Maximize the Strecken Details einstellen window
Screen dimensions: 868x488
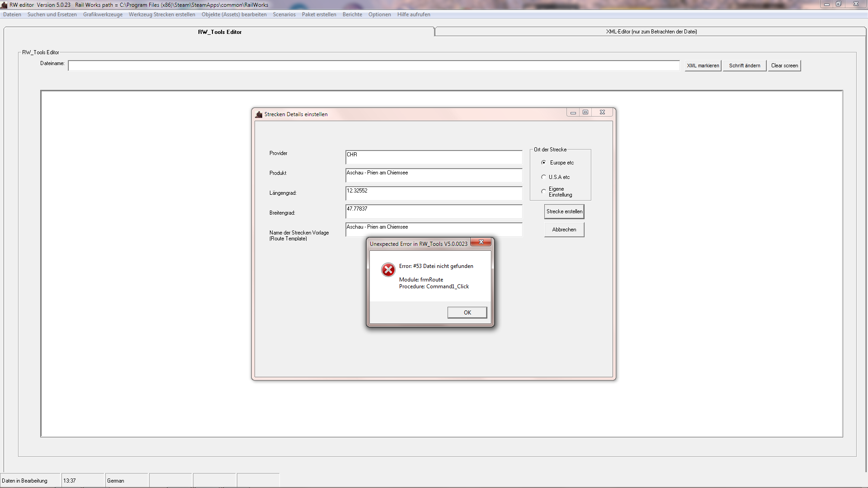pyautogui.click(x=585, y=112)
